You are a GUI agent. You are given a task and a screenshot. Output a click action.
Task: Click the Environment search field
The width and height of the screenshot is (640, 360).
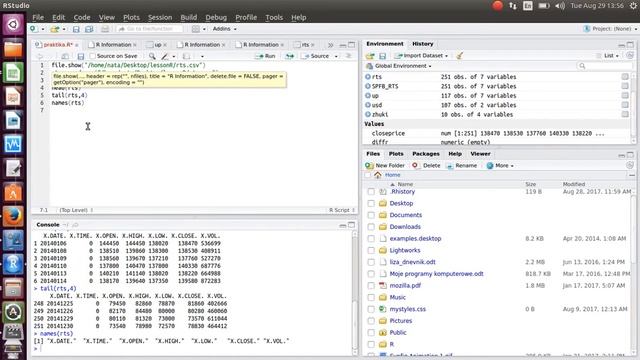click(604, 66)
